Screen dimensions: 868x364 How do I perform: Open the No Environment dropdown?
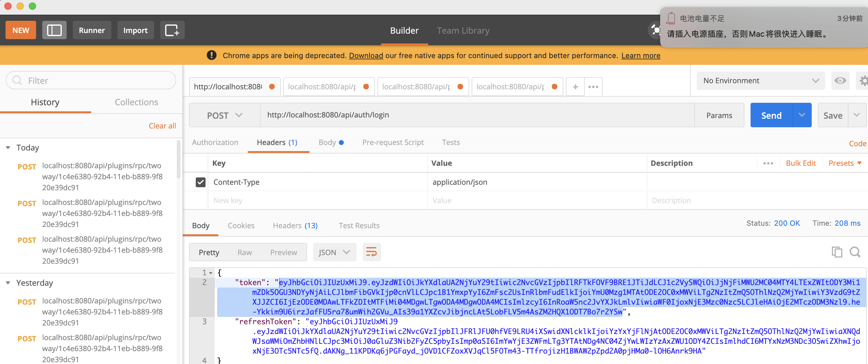[x=761, y=80]
